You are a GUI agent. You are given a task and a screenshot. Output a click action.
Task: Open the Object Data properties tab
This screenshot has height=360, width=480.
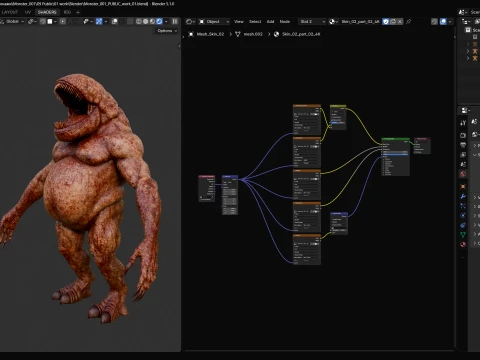click(463, 235)
